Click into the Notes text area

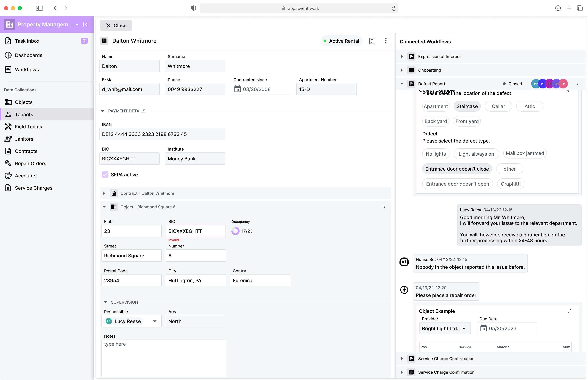pos(164,357)
